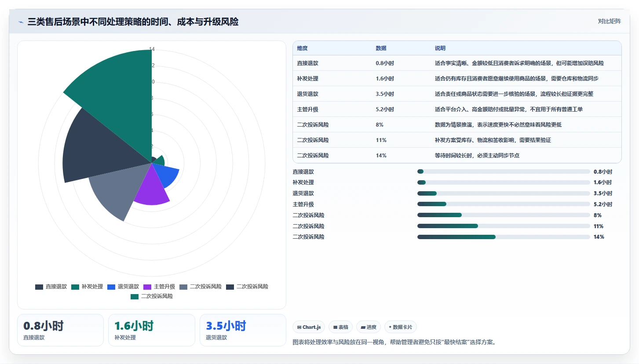The height and width of the screenshot is (364, 639).
Task: Click the progress bar showing 8%
Action: pos(504,215)
